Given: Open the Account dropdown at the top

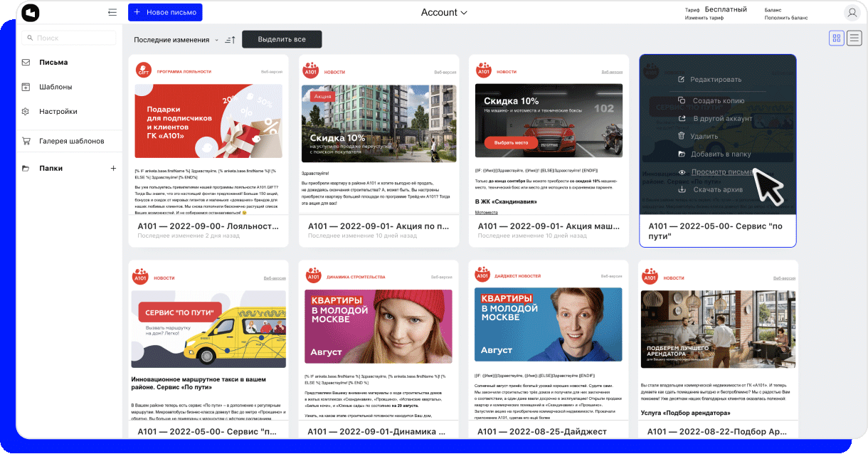Looking at the screenshot, I should (444, 12).
